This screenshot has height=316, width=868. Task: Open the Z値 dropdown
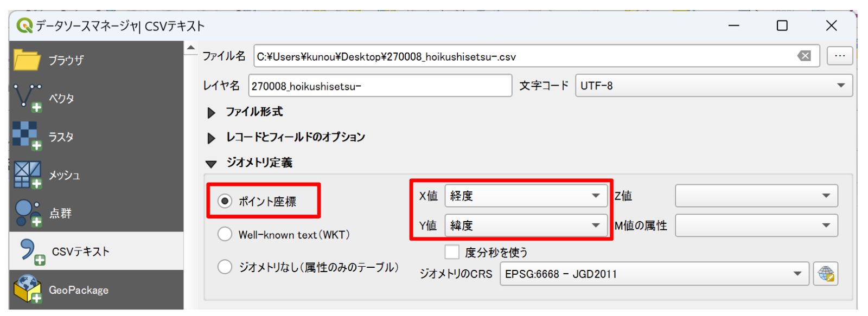coord(756,196)
